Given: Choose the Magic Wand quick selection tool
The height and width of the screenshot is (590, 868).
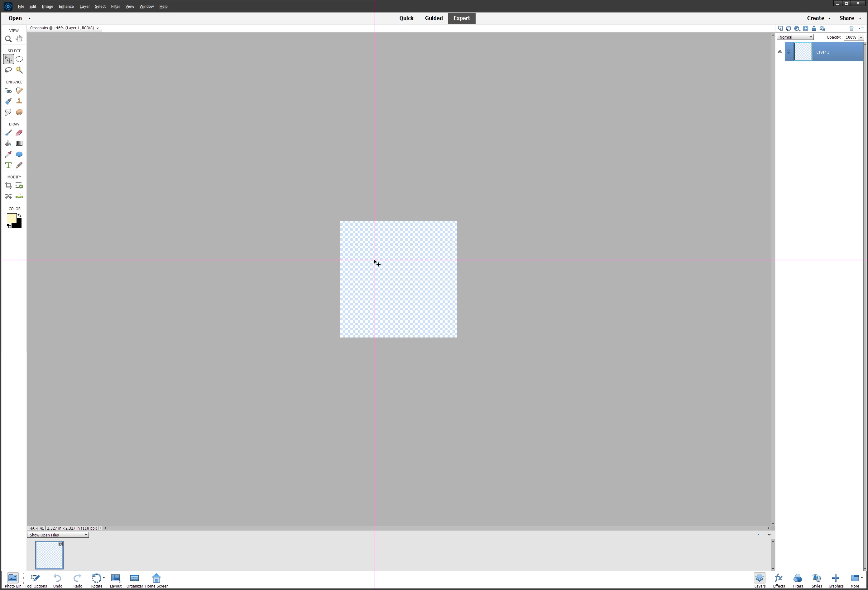Looking at the screenshot, I should coord(19,70).
